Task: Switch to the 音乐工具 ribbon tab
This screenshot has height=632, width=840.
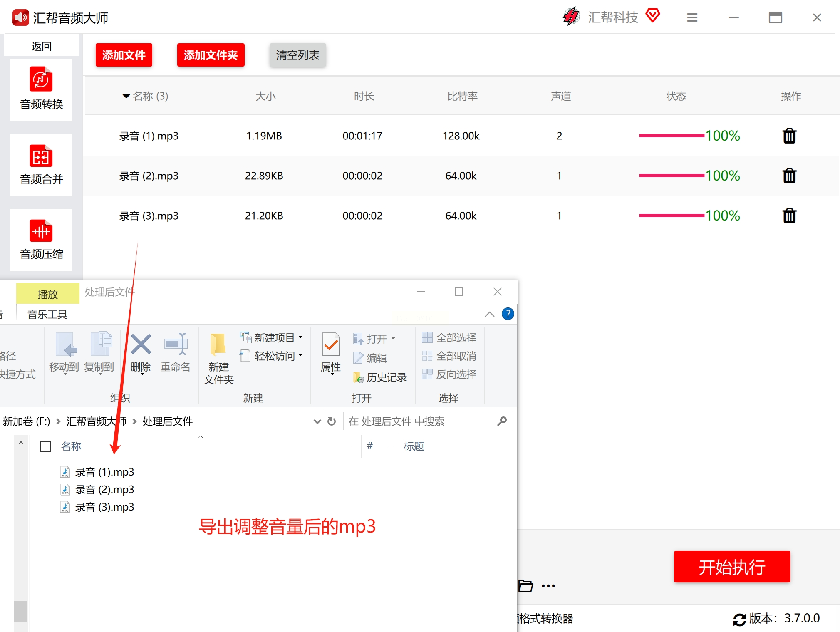Action: [x=47, y=314]
